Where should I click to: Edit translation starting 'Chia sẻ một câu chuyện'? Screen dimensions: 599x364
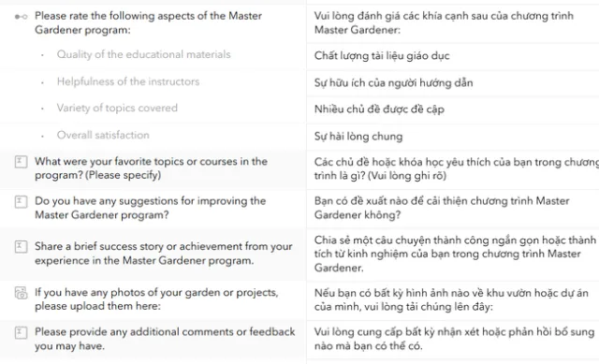(453, 255)
